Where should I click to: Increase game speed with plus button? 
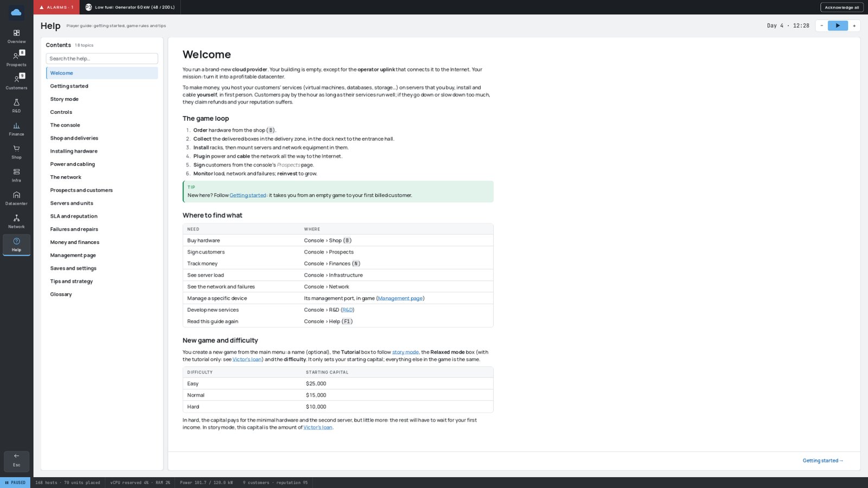pos(854,25)
